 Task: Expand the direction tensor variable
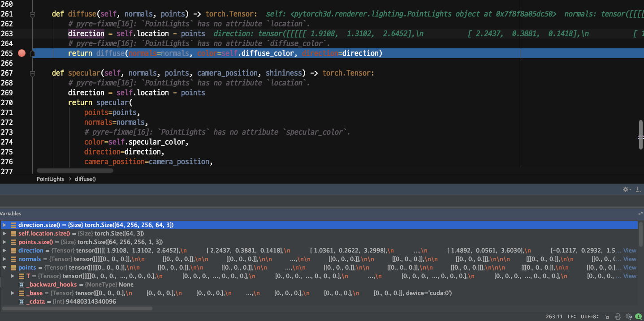click(4, 250)
